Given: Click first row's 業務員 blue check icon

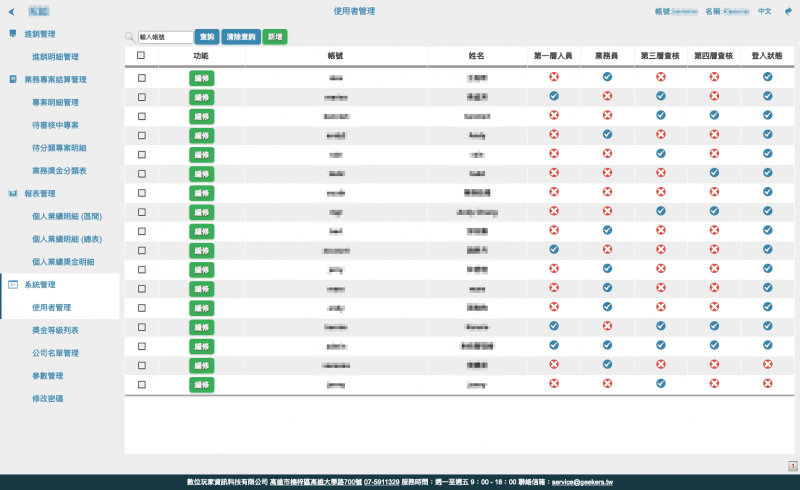Looking at the screenshot, I should 607,77.
